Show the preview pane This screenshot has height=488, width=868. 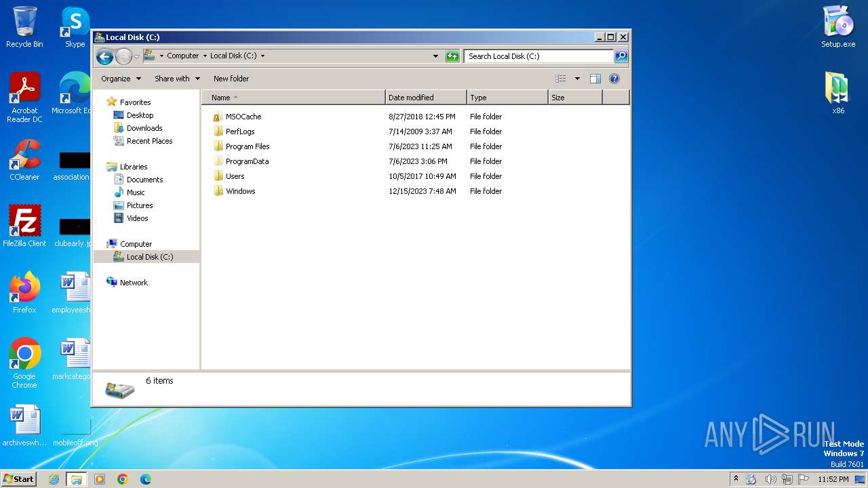(x=595, y=79)
